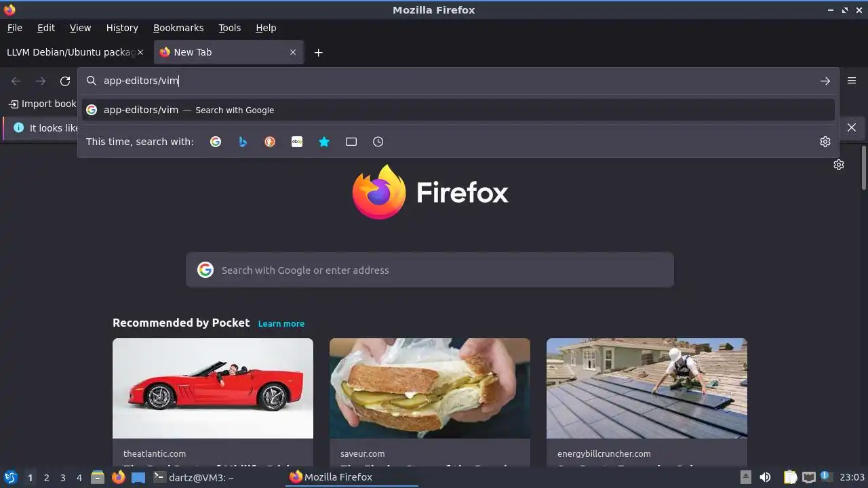Search in Bookmarks star icon
The image size is (868, 488).
coord(324,142)
